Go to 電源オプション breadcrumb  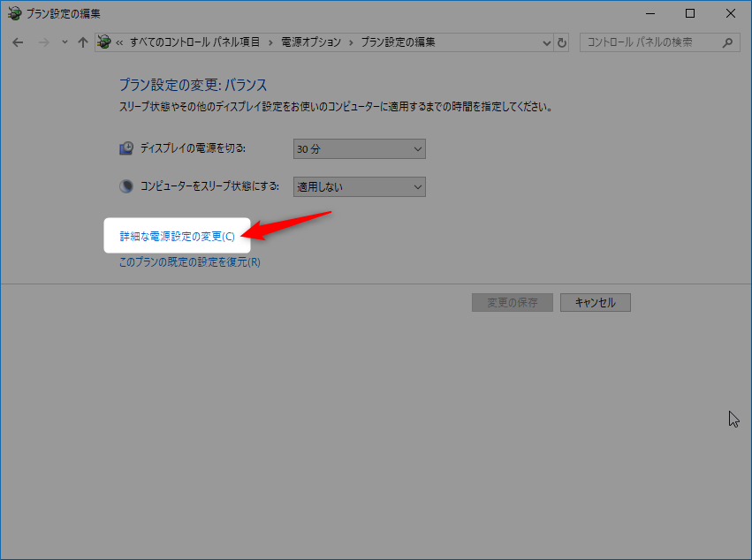[311, 42]
